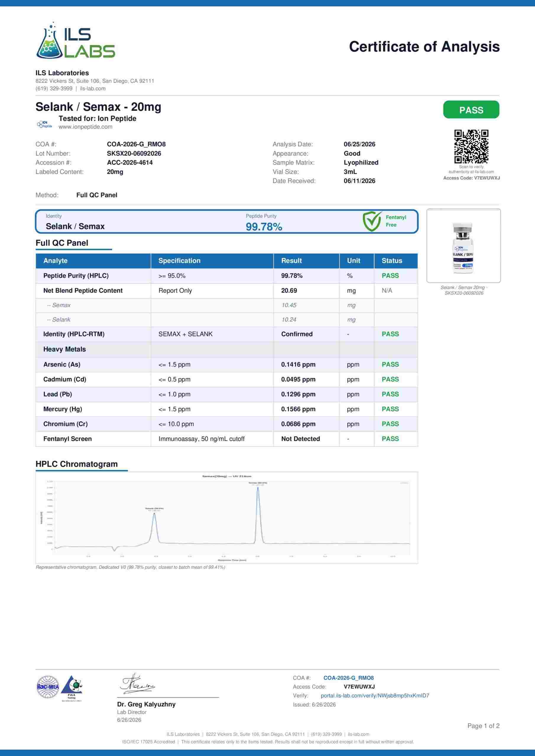The width and height of the screenshot is (535, 756).
Task: Click the PASS status for Peptide Purity (HPLC)
Action: [390, 276]
